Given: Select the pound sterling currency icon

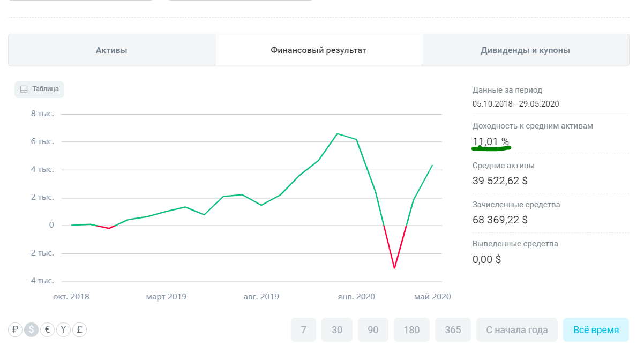Looking at the screenshot, I should [x=79, y=330].
